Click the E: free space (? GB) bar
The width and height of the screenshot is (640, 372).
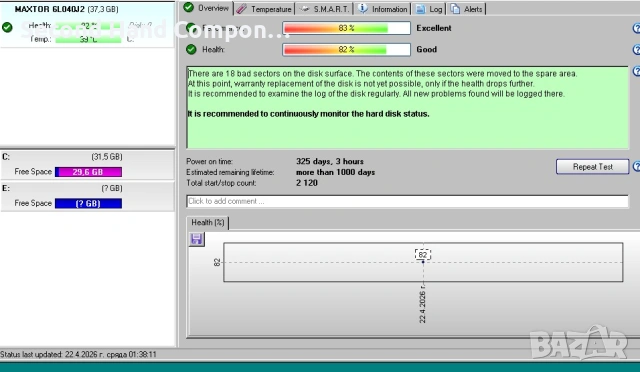[x=88, y=203]
